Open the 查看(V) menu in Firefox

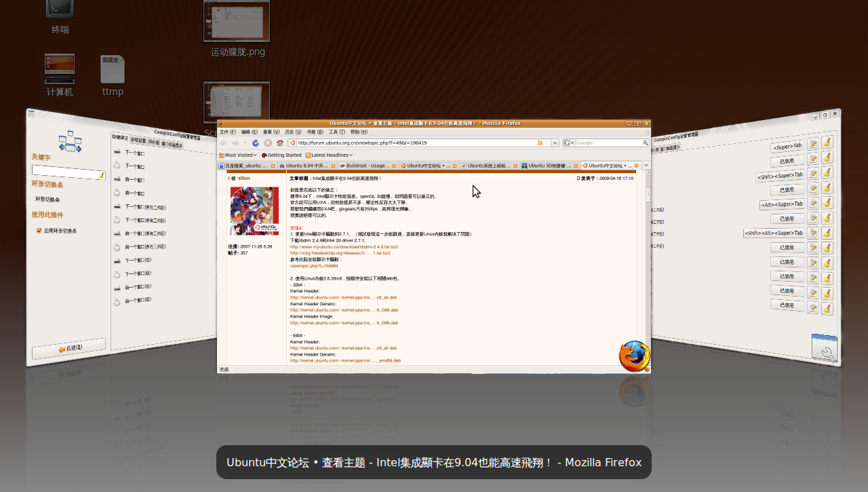click(271, 132)
